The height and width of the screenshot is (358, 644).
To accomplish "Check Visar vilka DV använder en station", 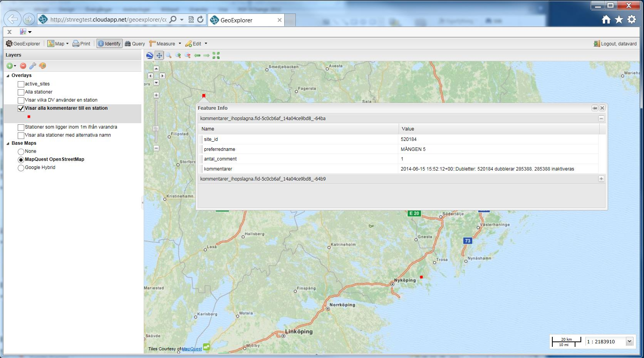I will point(21,100).
